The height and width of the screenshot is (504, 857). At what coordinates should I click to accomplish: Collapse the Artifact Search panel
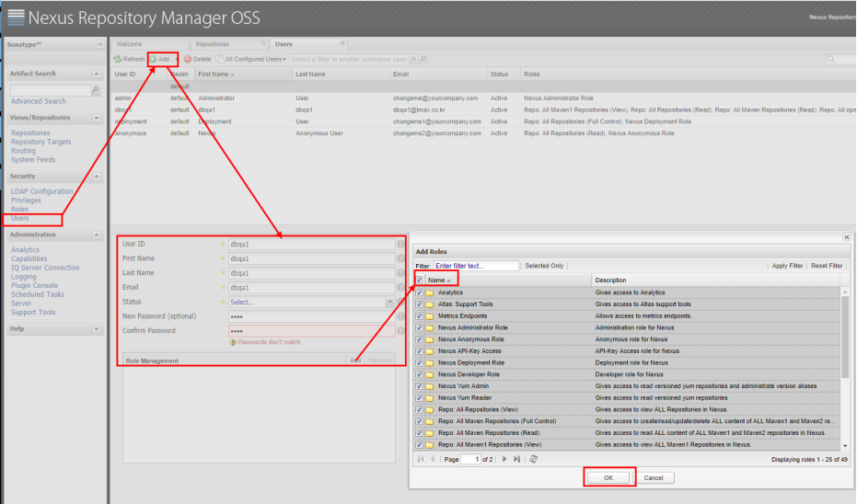96,74
